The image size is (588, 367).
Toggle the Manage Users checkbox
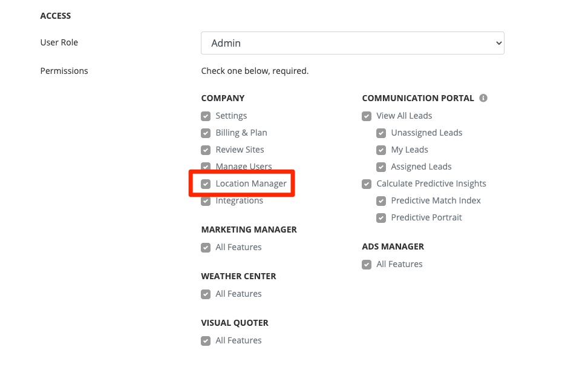tap(206, 167)
